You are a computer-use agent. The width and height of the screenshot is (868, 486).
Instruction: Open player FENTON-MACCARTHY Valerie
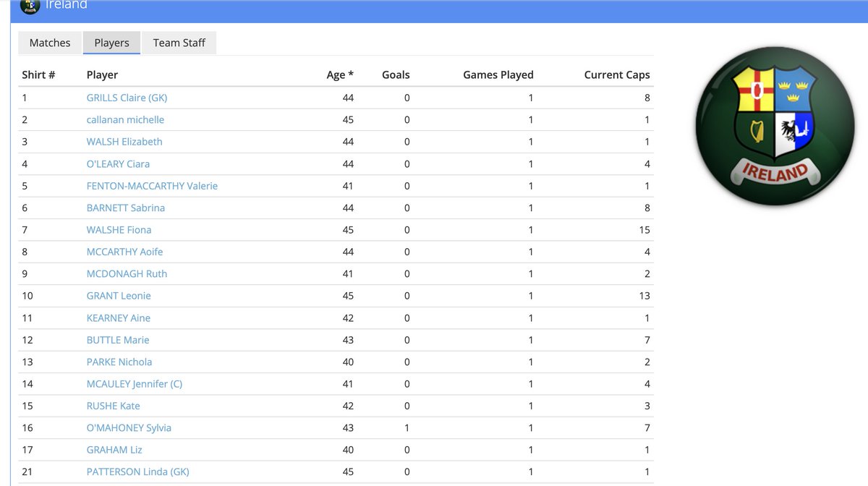point(152,186)
